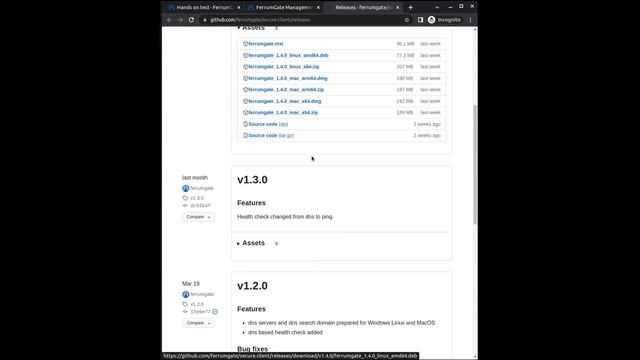Screen dimensions: 640x360
Task: Download Source code (zip)
Action: [268, 124]
